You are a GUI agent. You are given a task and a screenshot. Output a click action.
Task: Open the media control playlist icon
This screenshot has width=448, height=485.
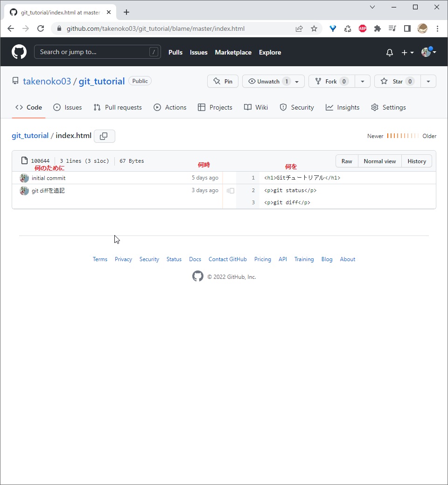click(392, 29)
